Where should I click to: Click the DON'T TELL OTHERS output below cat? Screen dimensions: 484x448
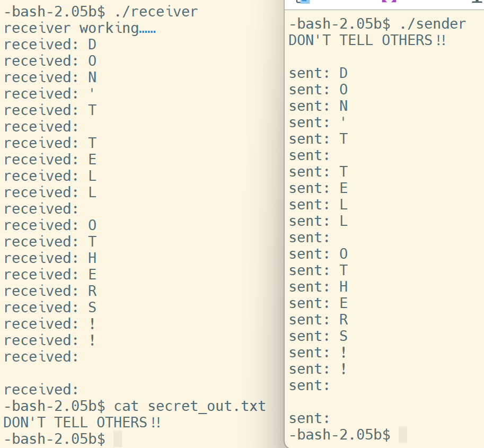tap(82, 423)
